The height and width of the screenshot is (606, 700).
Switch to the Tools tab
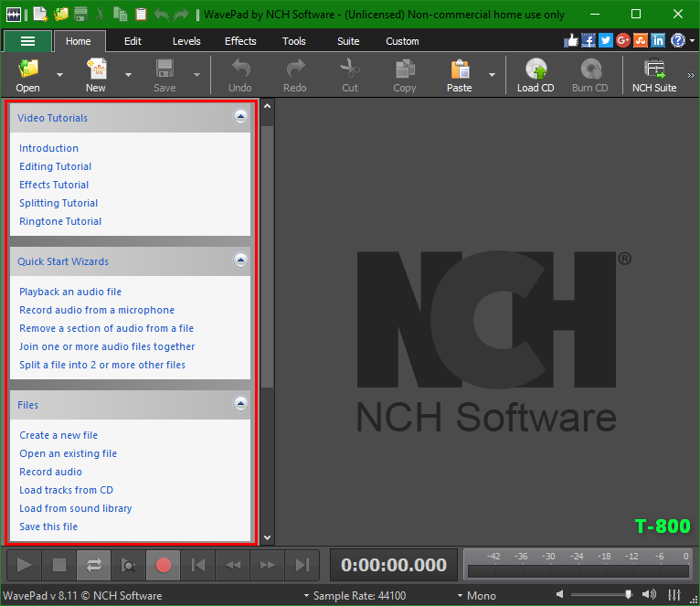coord(294,41)
